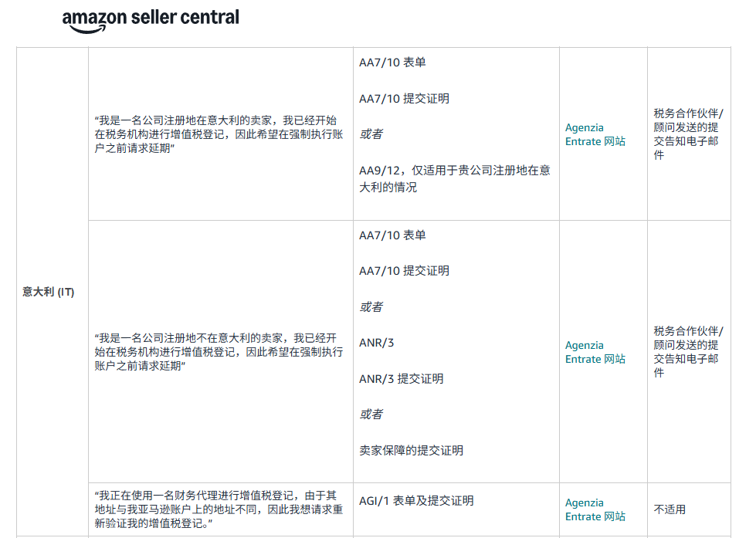Open Agenzia Entrate link for Italy-registered seller row
756x538 pixels.
click(x=595, y=134)
